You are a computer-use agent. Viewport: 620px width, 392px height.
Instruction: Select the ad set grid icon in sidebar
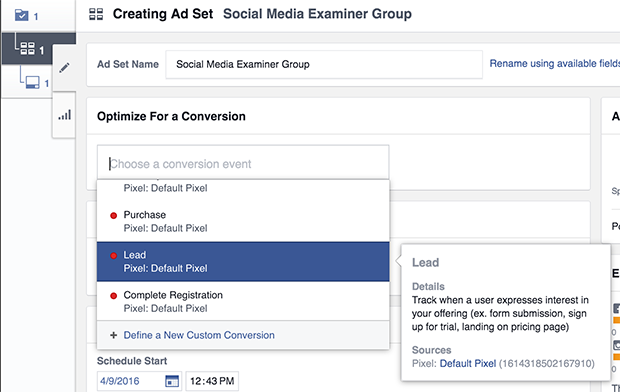pyautogui.click(x=27, y=49)
